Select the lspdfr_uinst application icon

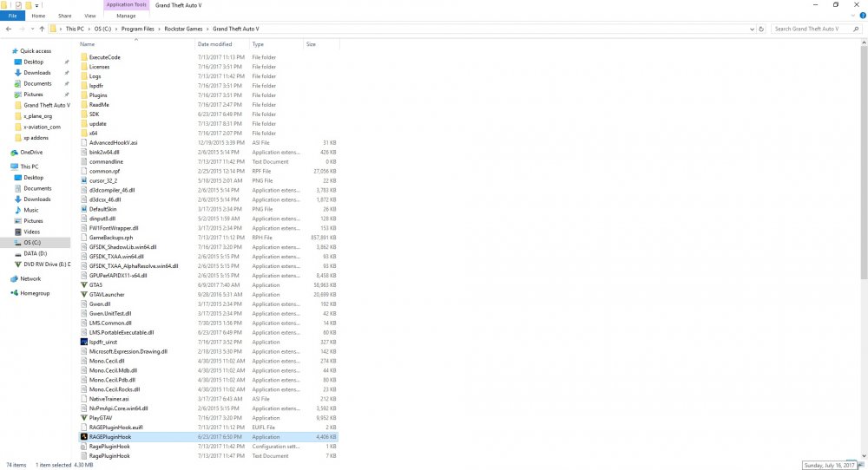[84, 342]
